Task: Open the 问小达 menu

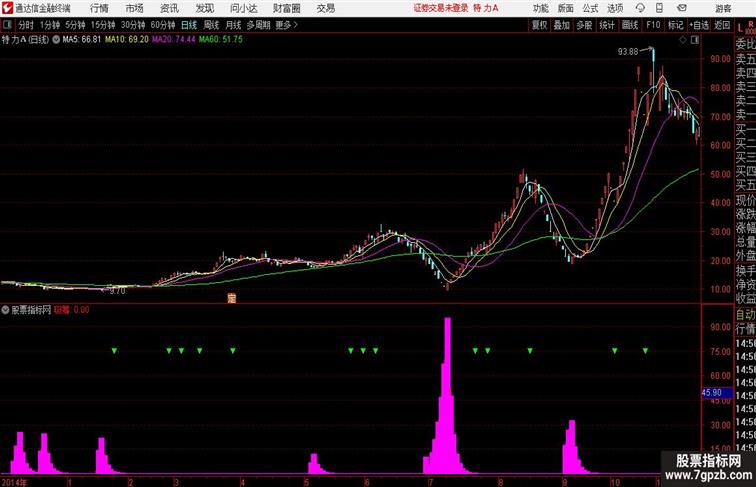Action: tap(243, 8)
